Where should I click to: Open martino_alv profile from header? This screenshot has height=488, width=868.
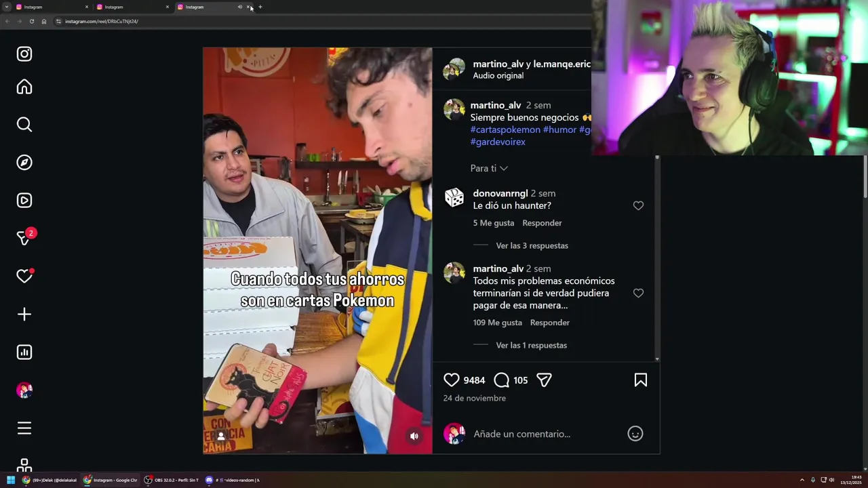(x=498, y=64)
